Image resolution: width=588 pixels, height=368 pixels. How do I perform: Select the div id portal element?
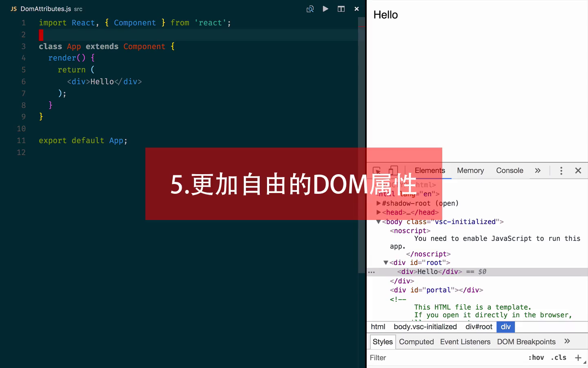(436, 290)
